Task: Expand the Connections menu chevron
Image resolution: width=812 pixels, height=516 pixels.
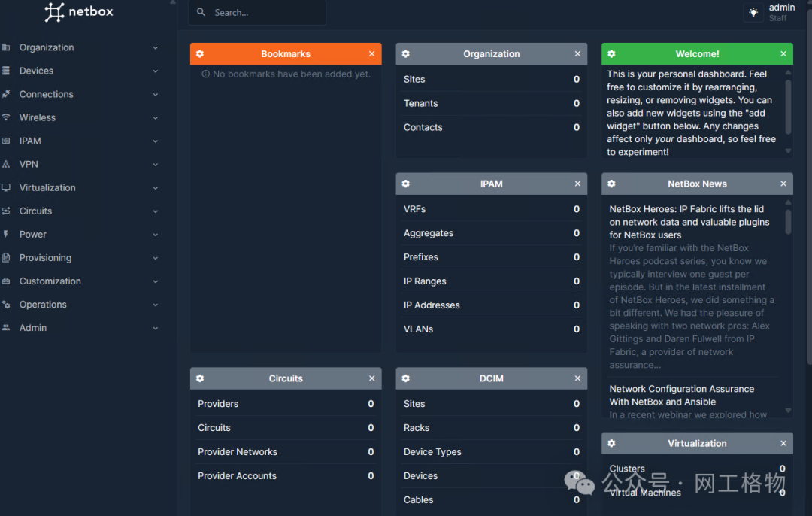Action: tap(156, 94)
